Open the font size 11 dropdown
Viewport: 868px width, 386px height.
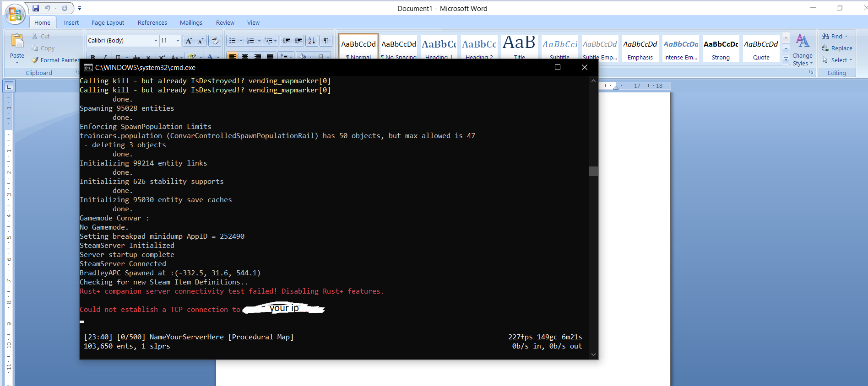pos(178,41)
